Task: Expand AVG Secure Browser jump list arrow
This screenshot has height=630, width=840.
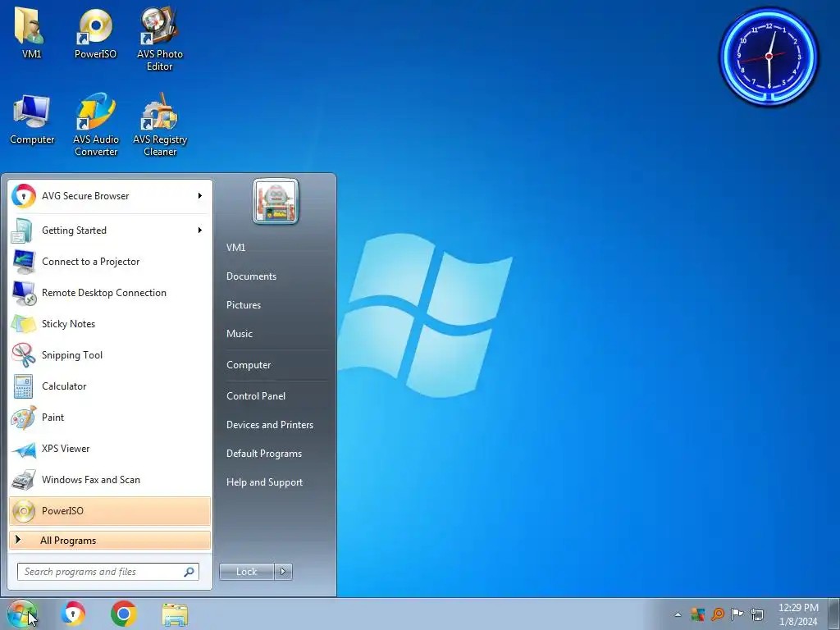Action: click(x=200, y=196)
